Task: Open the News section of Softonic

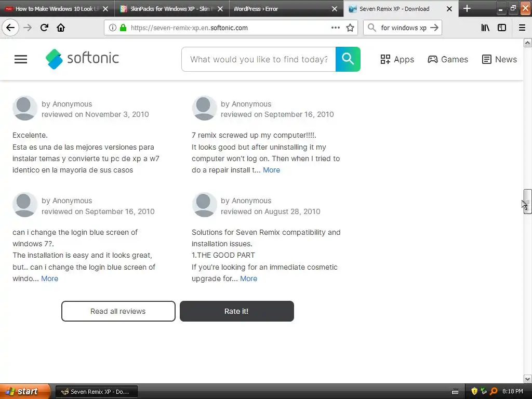Action: click(499, 59)
